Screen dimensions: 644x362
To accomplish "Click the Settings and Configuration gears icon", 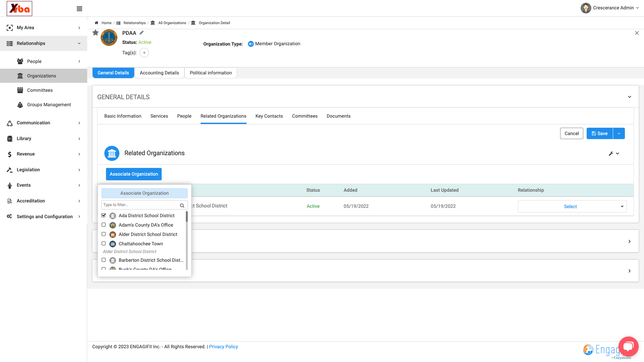I will (9, 217).
